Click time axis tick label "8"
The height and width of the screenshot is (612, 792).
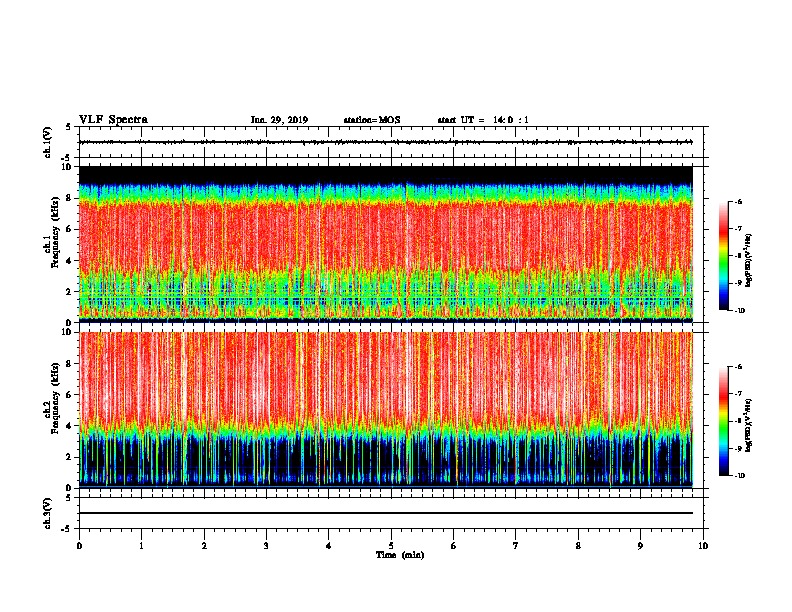[x=578, y=546]
